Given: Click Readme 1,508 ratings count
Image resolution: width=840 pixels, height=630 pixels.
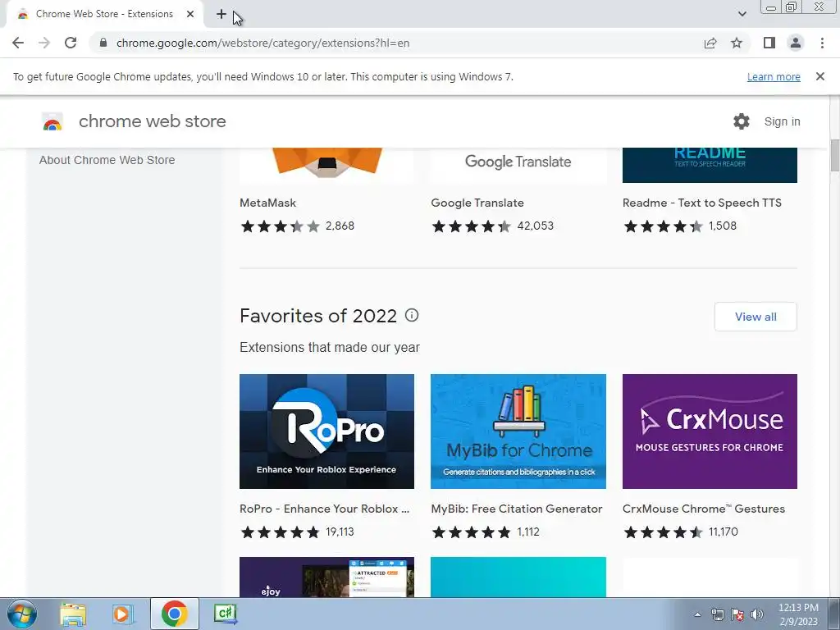Looking at the screenshot, I should pos(723,226).
